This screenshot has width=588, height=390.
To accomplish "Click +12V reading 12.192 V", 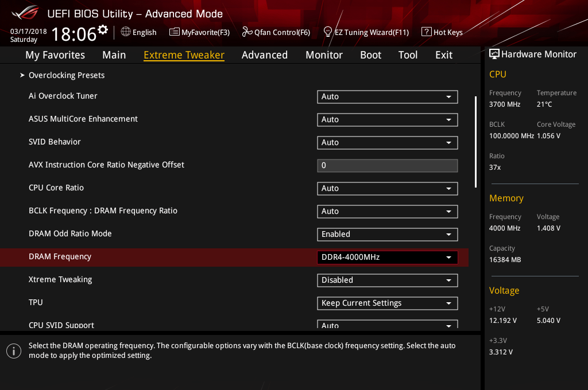I will point(503,321).
